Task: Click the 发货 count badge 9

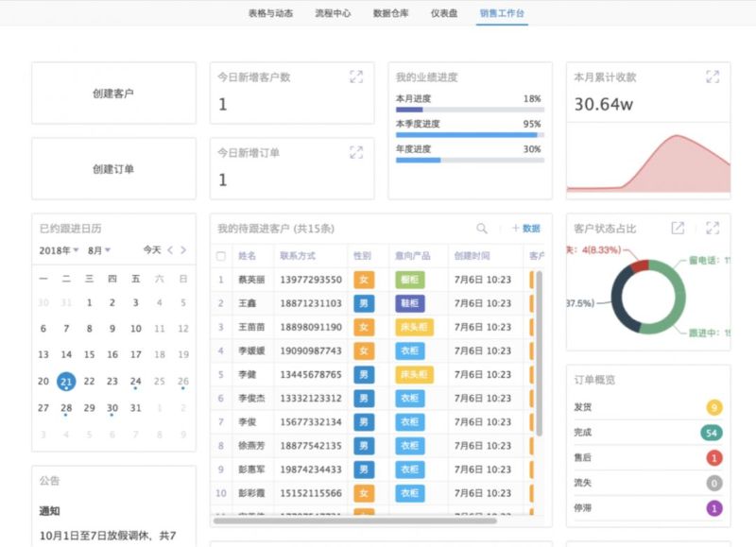Action: coord(714,408)
